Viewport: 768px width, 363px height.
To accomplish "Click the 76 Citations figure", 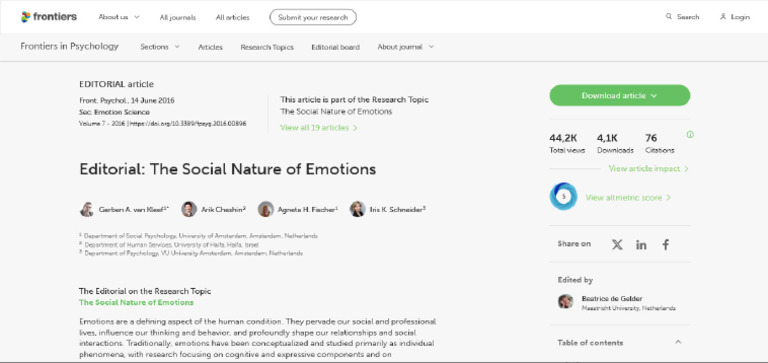I will [x=651, y=138].
